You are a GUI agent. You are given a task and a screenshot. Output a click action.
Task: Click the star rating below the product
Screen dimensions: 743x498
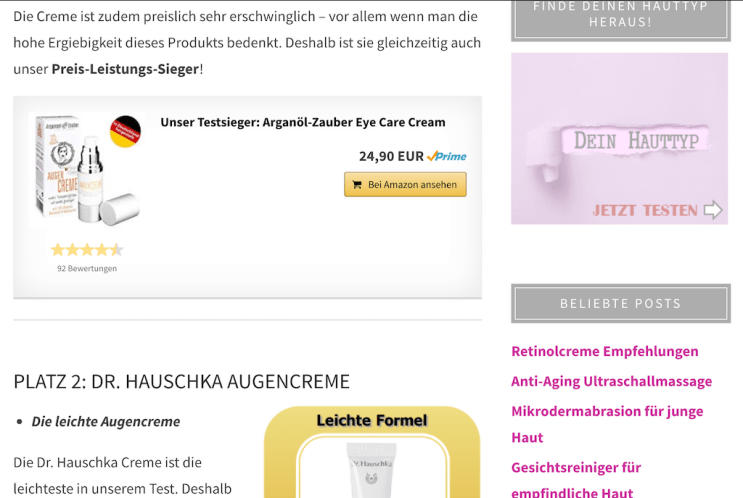point(87,250)
